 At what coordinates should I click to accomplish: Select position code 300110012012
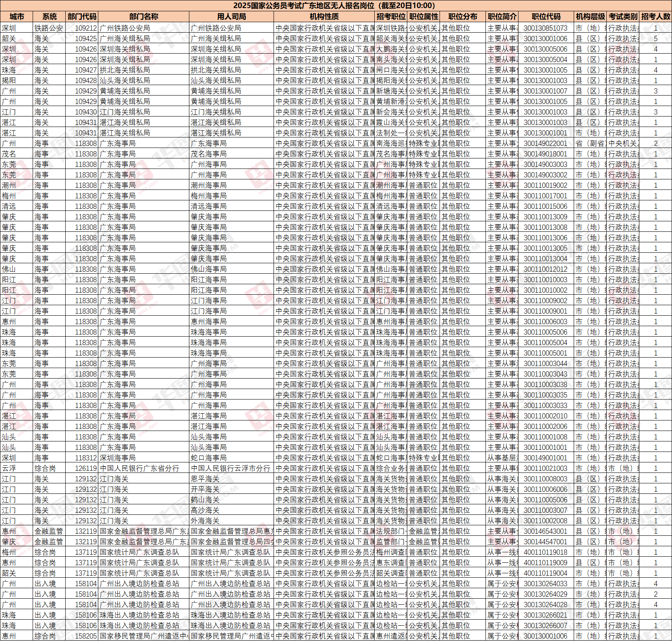(x=545, y=269)
